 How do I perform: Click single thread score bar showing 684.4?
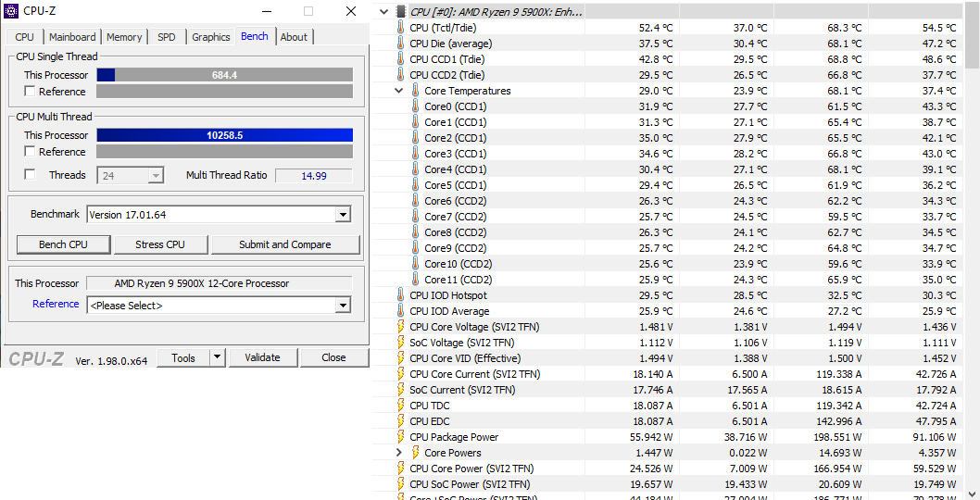(224, 75)
